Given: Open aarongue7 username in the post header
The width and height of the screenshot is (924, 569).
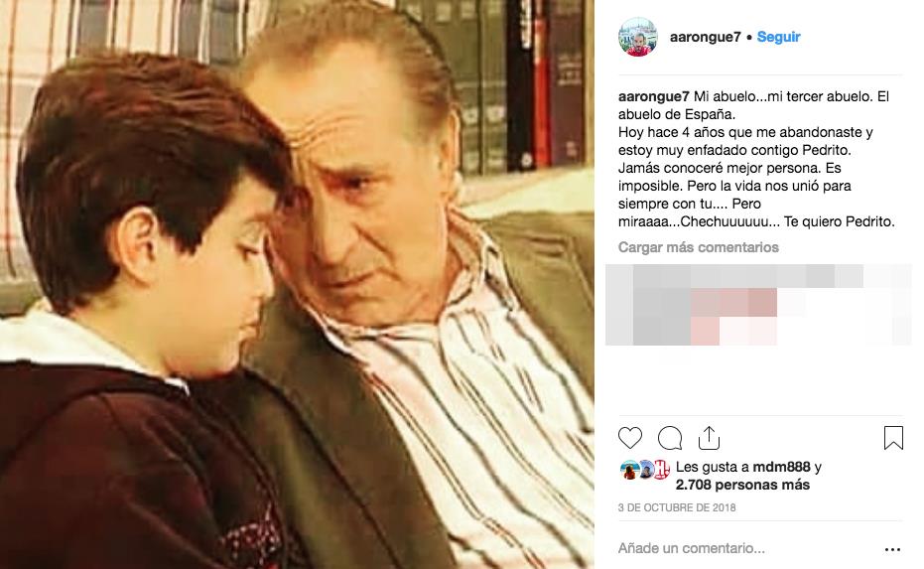Looking at the screenshot, I should (x=705, y=37).
